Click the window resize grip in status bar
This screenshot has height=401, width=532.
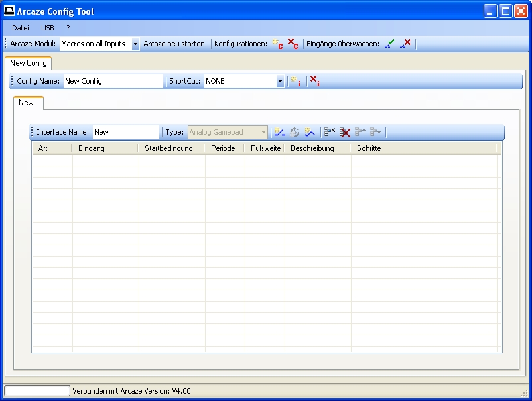pos(525,392)
